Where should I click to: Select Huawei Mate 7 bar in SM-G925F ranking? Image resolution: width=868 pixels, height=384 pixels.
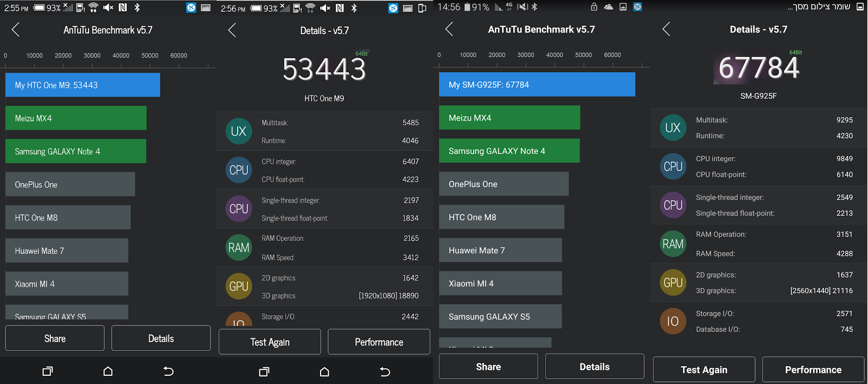(x=500, y=250)
